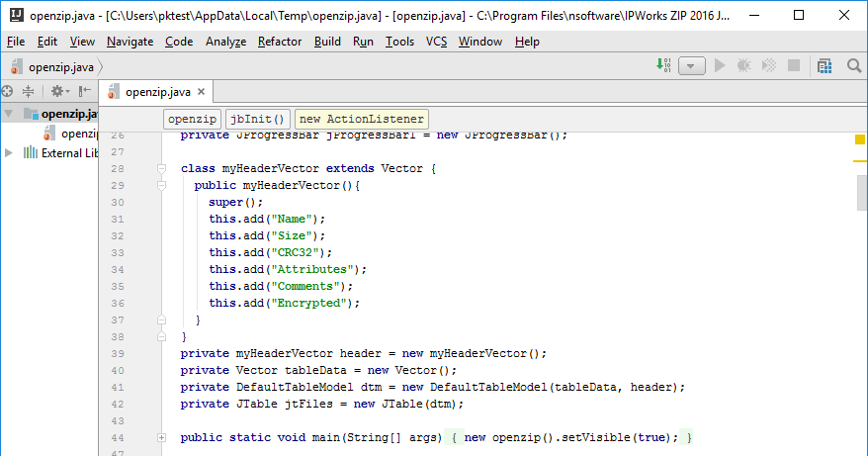
Task: Click the jbInit() breadcrumb
Action: 258,119
